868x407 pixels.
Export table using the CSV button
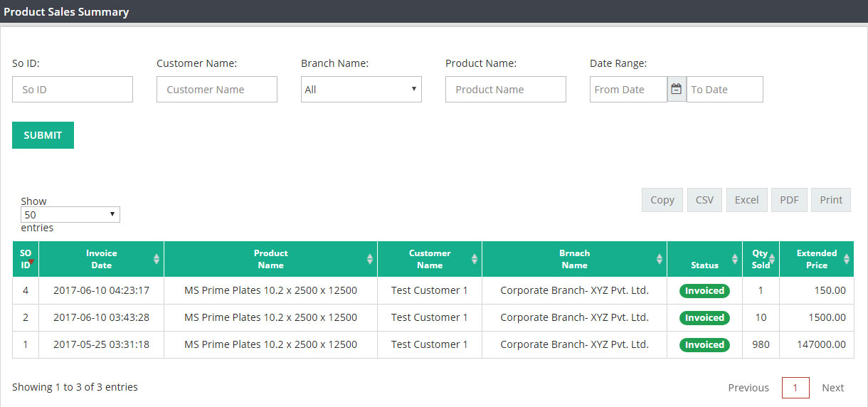click(704, 200)
